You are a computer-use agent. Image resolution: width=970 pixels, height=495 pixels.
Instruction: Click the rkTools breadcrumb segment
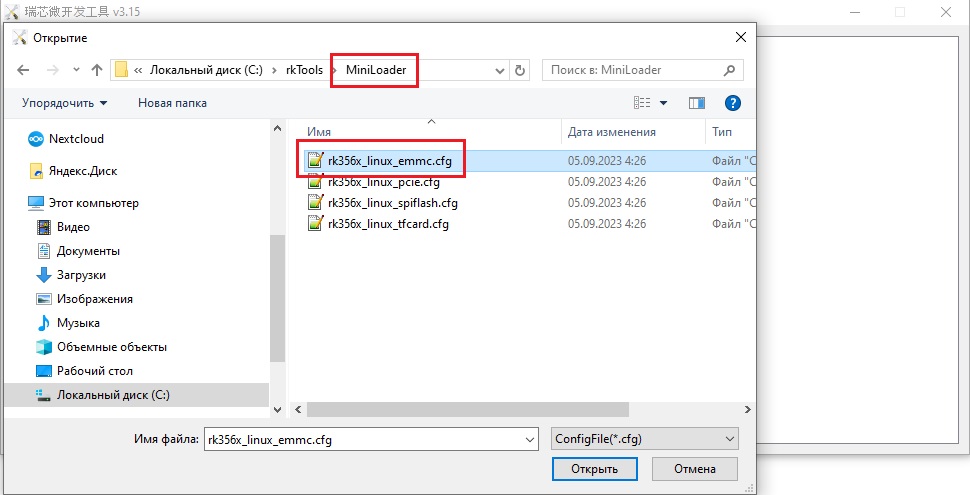pos(304,70)
